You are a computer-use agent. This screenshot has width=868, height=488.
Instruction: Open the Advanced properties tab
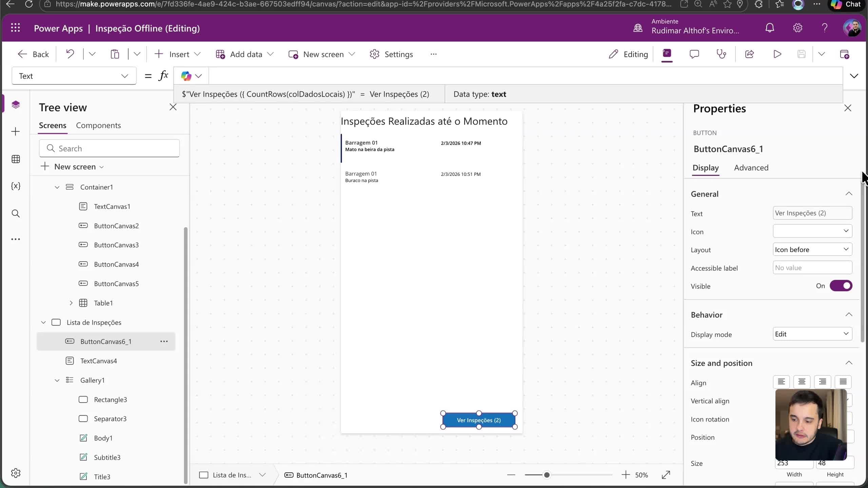pos(751,167)
